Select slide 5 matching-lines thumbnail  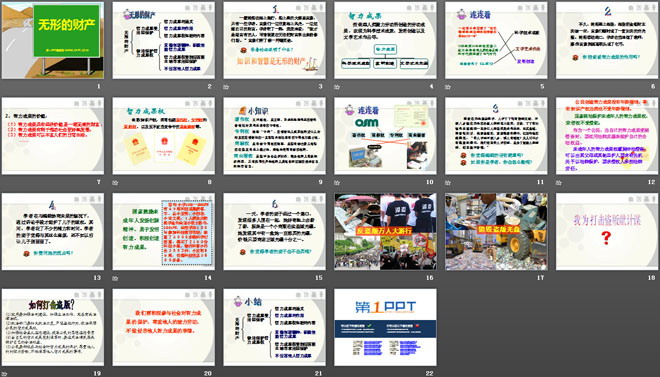[x=496, y=40]
